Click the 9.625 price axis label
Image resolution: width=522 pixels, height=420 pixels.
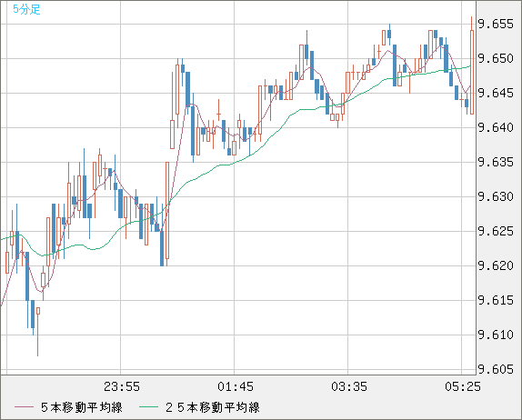click(x=496, y=231)
